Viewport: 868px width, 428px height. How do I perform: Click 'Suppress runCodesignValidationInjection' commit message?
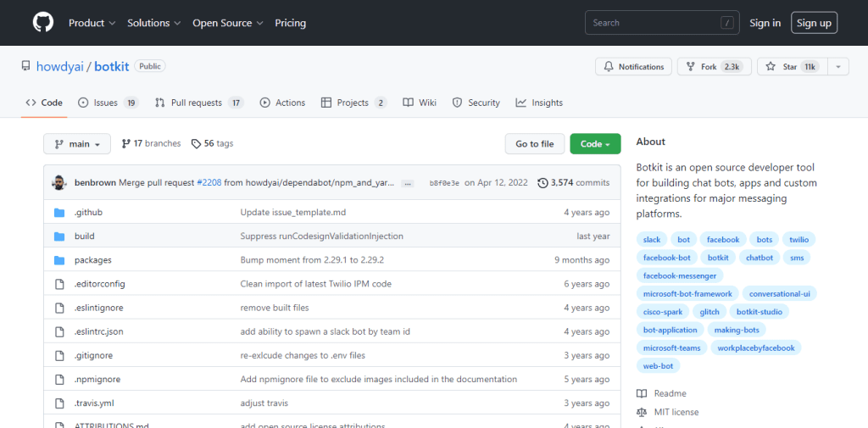point(321,236)
